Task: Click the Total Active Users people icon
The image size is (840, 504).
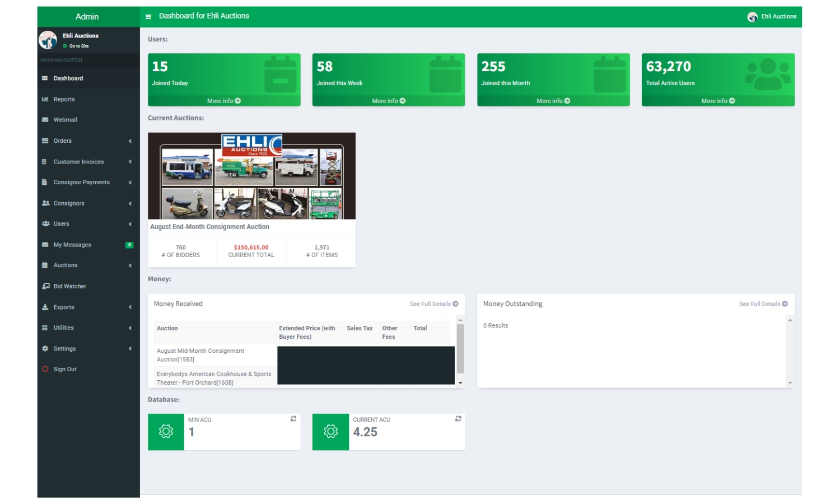Action: (768, 74)
